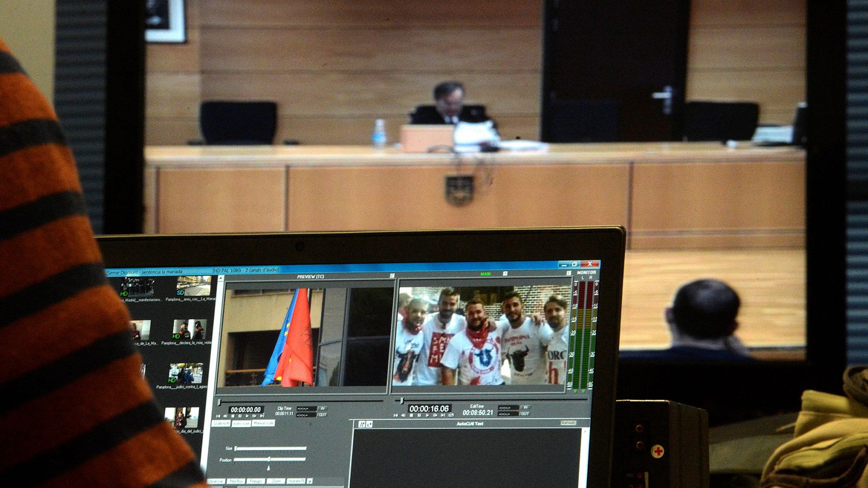Step back one frame in Main transport
868x488 pixels.
pyautogui.click(x=404, y=415)
